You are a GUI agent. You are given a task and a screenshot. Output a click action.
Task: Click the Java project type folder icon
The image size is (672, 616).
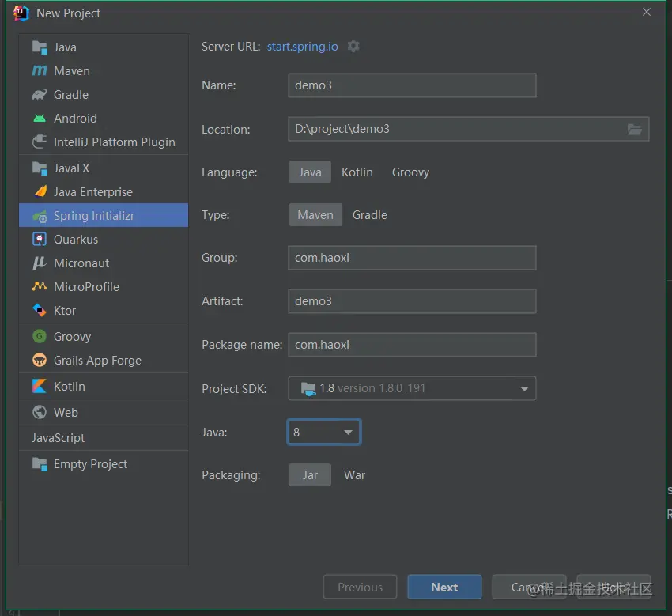pos(40,47)
